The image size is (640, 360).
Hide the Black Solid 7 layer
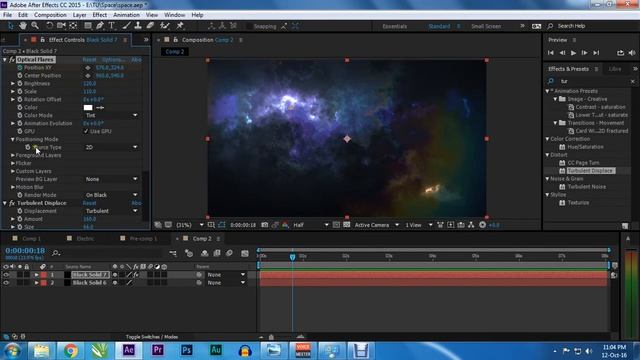tap(6, 275)
